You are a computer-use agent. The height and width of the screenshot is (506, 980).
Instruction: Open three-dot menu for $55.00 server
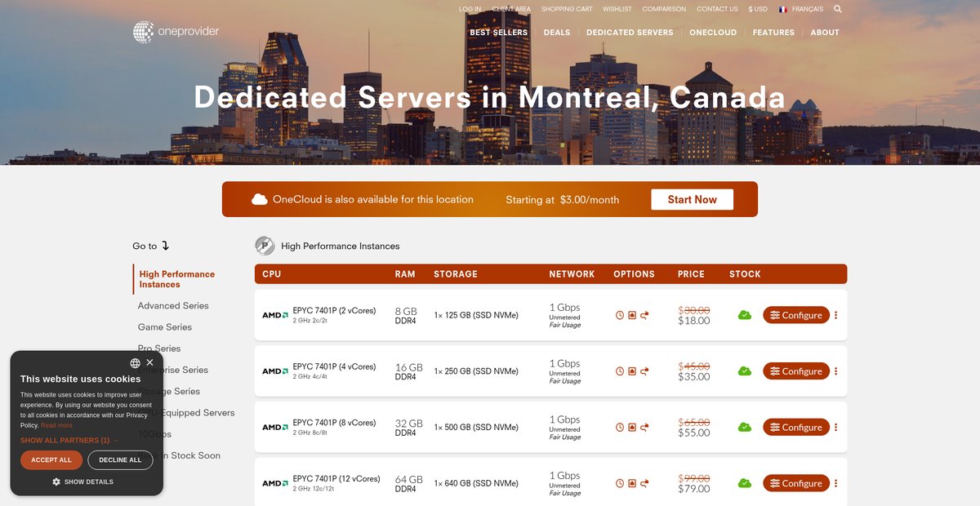pyautogui.click(x=835, y=427)
